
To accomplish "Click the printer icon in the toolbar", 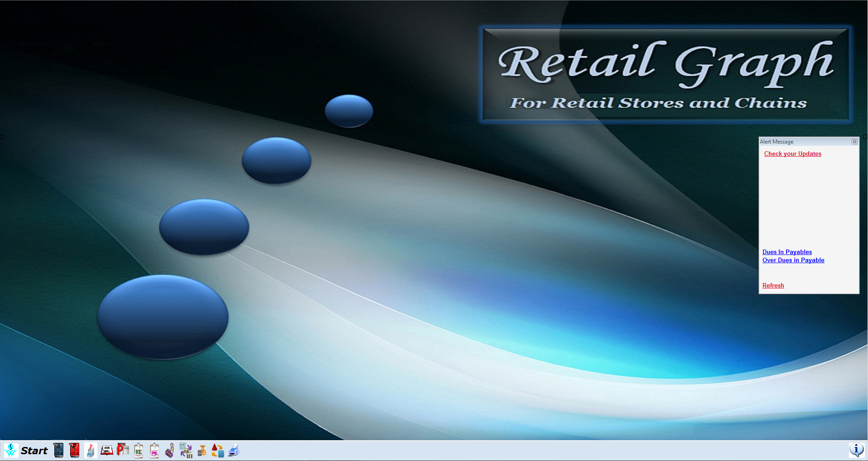I will [x=234, y=450].
